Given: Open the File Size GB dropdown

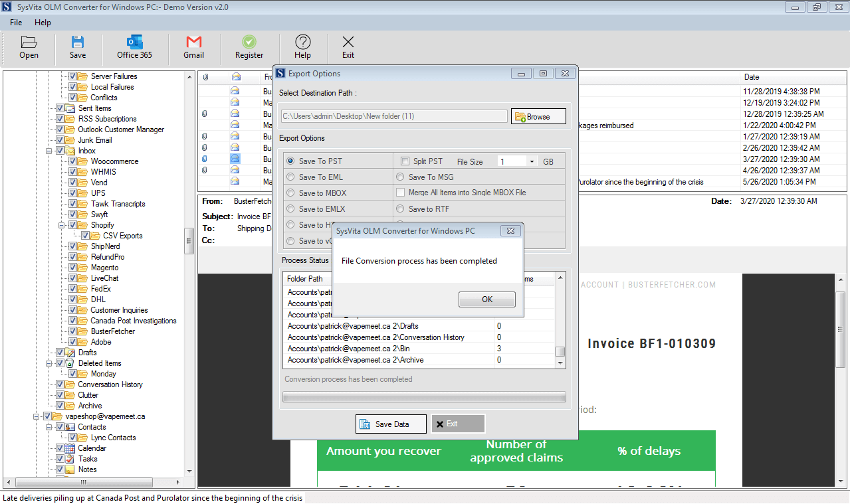Looking at the screenshot, I should [532, 161].
